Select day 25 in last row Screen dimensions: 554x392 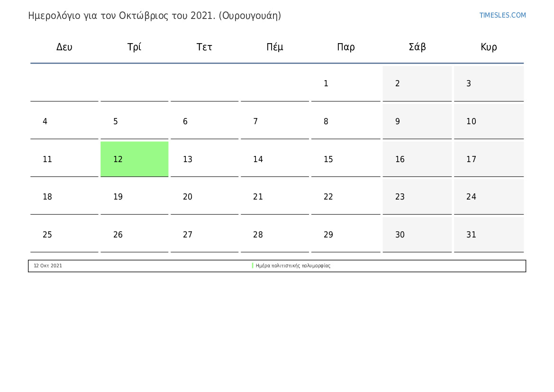coord(64,235)
